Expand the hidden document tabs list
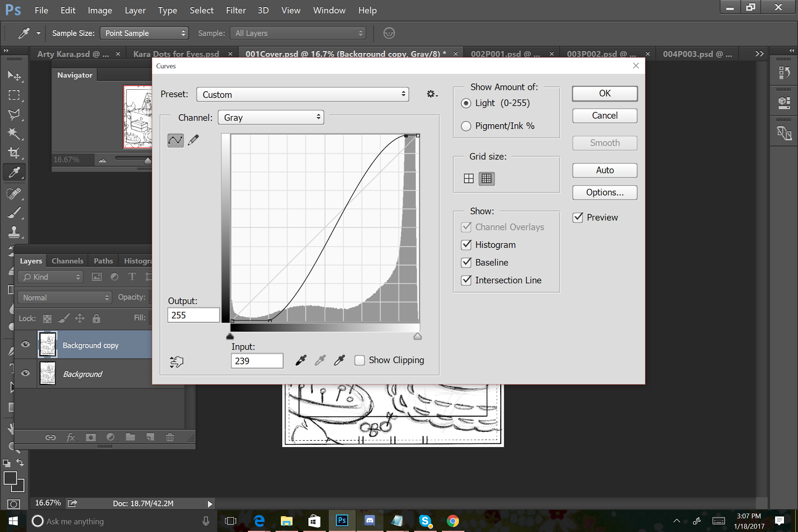Viewport: 798px width, 532px height. point(759,53)
